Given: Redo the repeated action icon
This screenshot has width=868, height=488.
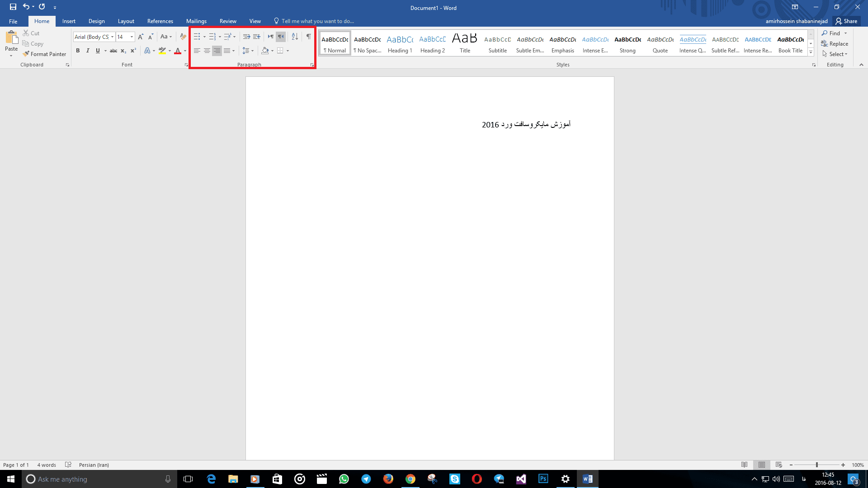Looking at the screenshot, I should [x=42, y=7].
